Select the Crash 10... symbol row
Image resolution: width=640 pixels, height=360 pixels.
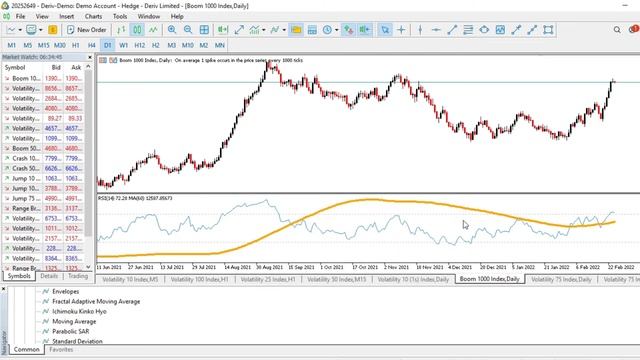[x=43, y=158]
